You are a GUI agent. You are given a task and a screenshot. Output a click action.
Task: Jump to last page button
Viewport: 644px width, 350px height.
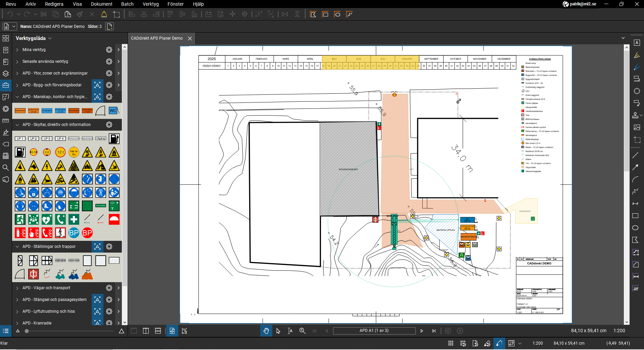pos(434,331)
